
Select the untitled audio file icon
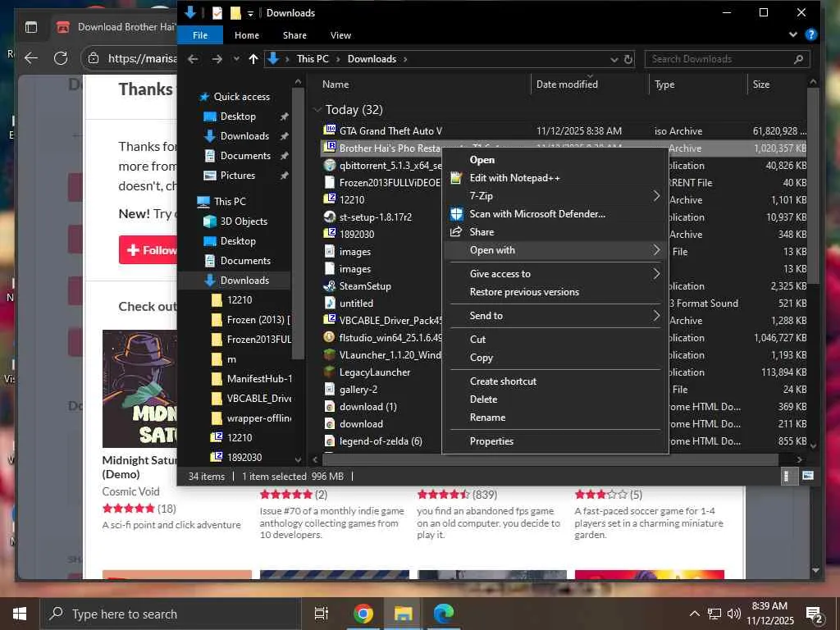(330, 304)
